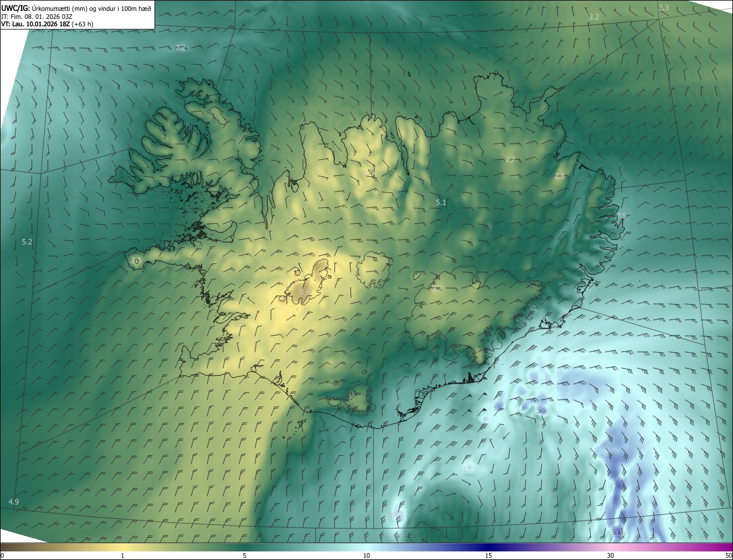
Task: Click the 3.2 value label on the map
Action: click(594, 17)
